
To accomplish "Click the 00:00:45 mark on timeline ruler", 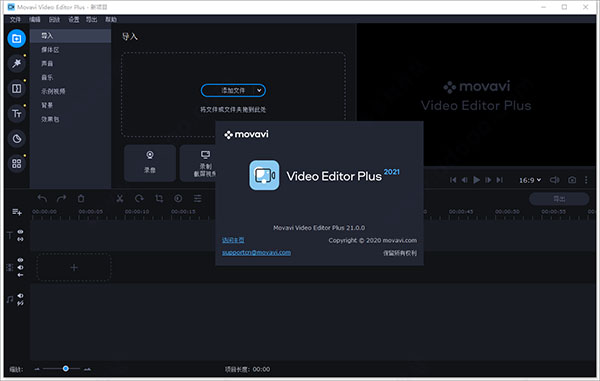I will [461, 212].
